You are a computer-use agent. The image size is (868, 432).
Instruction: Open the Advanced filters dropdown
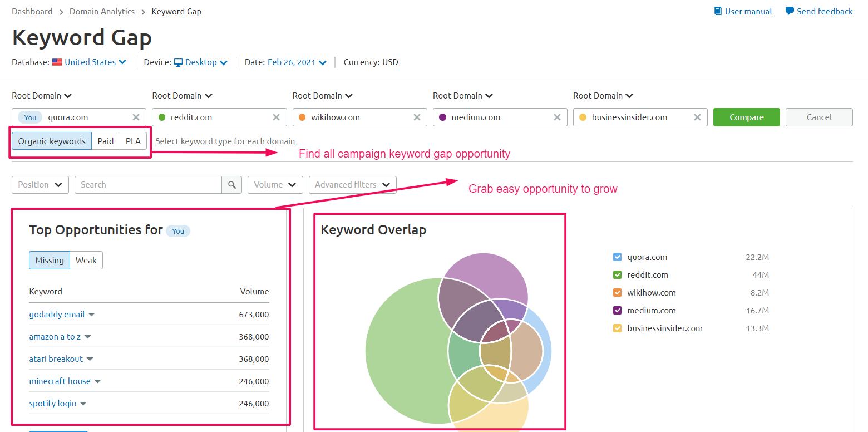(x=353, y=185)
